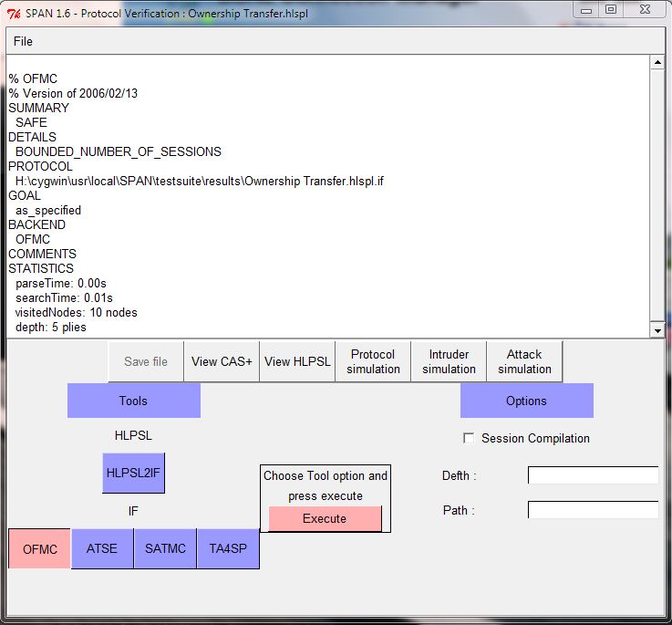The width and height of the screenshot is (672, 625).
Task: Open the File menu
Action: point(23,41)
